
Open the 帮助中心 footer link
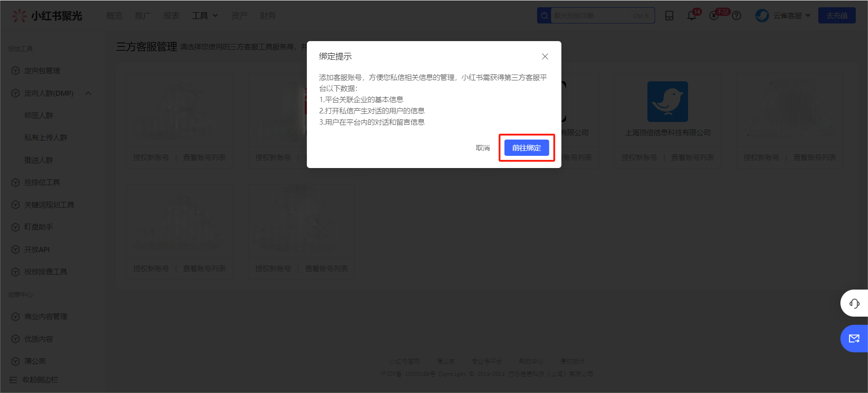[531, 361]
